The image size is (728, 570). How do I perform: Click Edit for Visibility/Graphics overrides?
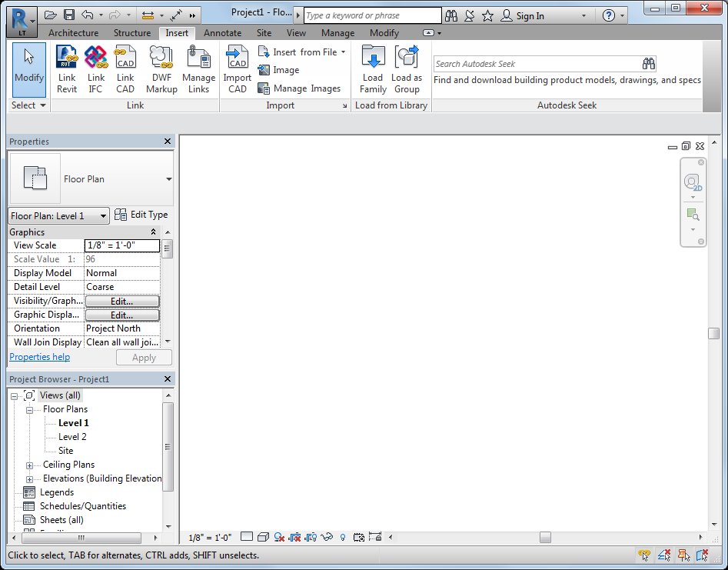(x=122, y=301)
